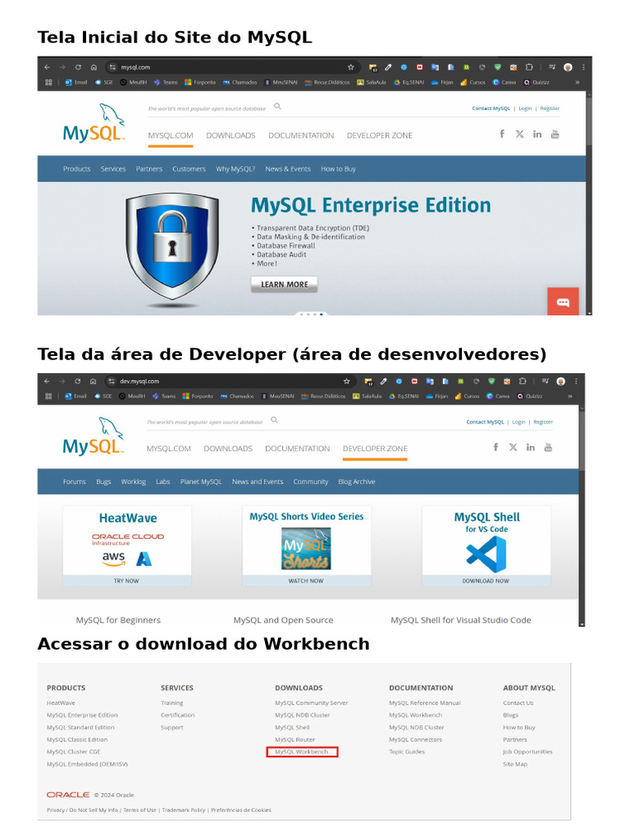Open the Canva bookmark in the mysql.com browser
The width and height of the screenshot is (630, 840).
click(x=504, y=83)
